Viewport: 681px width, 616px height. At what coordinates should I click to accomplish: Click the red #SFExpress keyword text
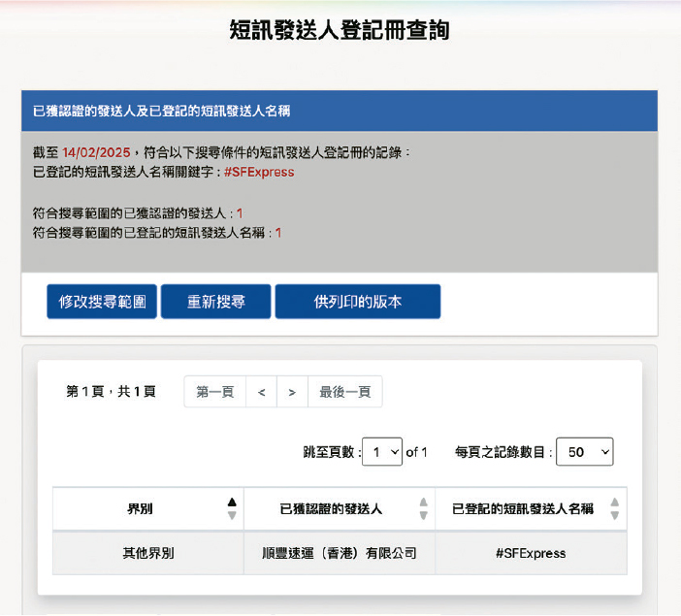[x=259, y=172]
